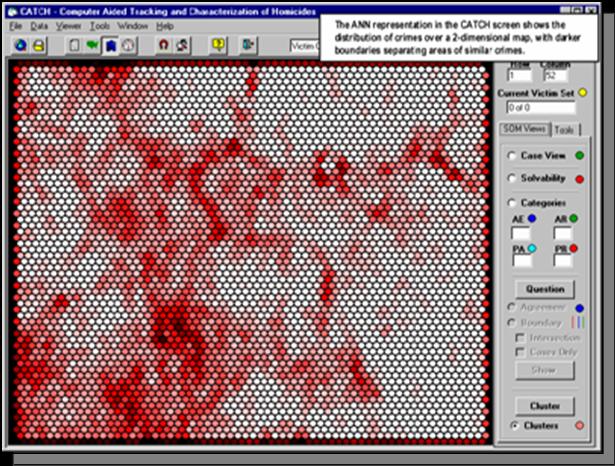This screenshot has height=466, width=615.
Task: Select the Categories radio button
Action: coord(512,203)
